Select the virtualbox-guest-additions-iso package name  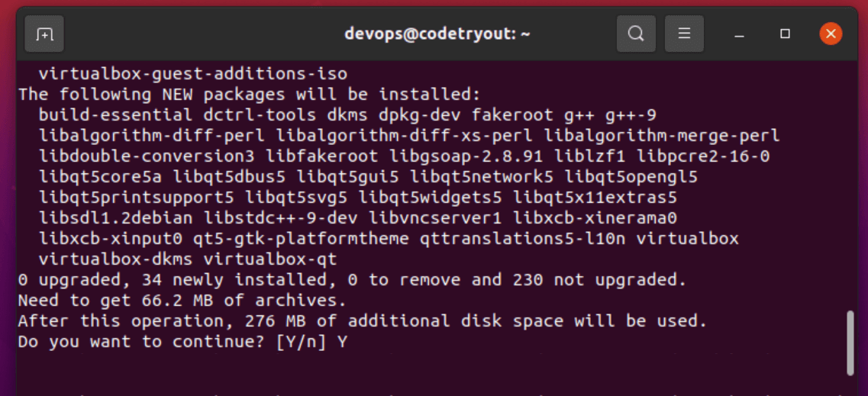[x=193, y=73]
